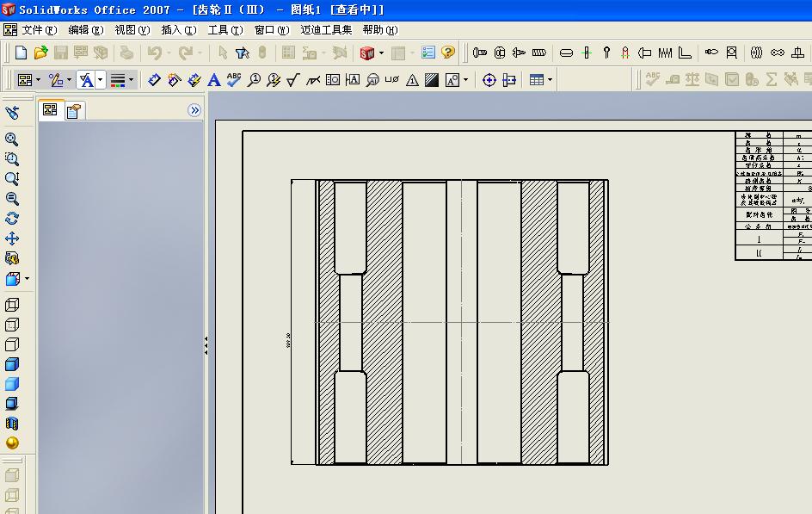This screenshot has height=514, width=812.
Task: Open the 视图(V) menu
Action: pos(132,30)
